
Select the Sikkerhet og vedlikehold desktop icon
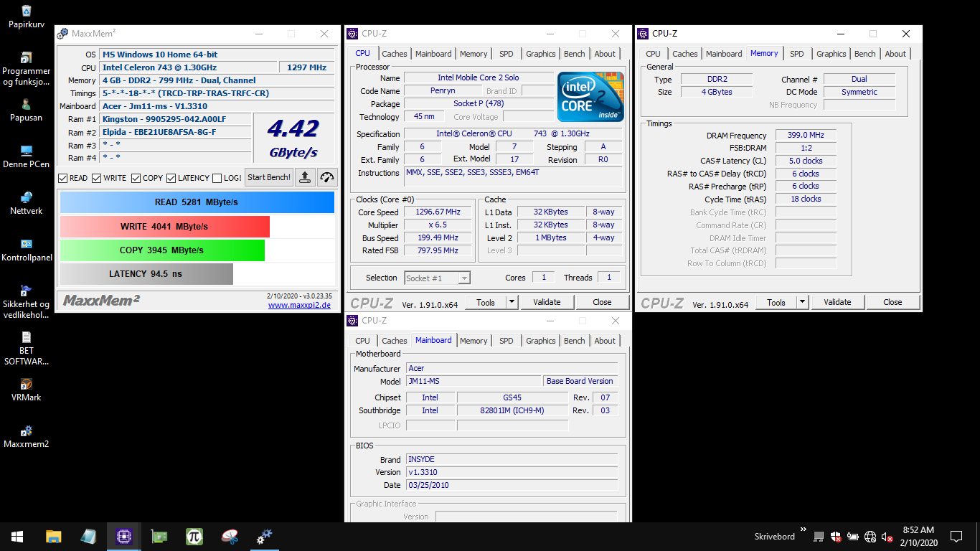tap(27, 302)
